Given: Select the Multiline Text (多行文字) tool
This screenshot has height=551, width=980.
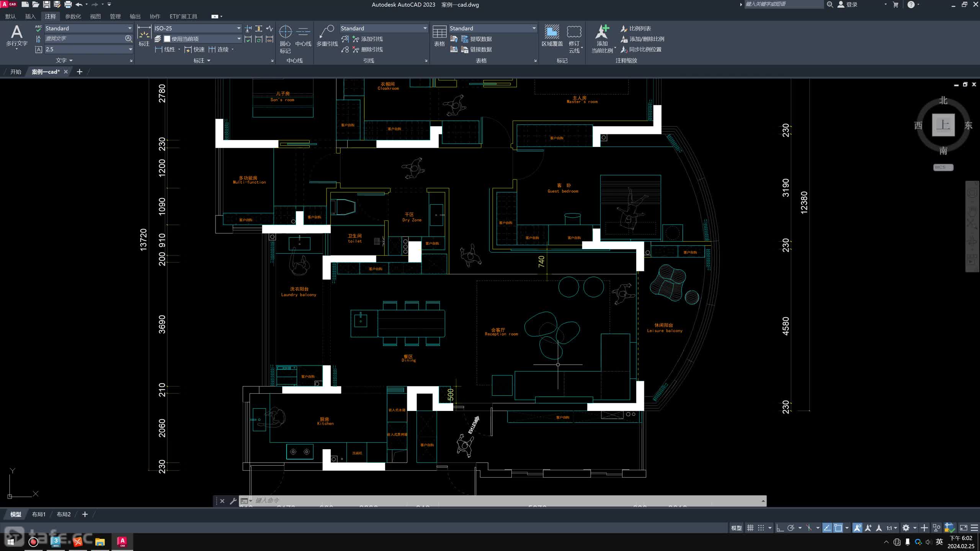Looking at the screenshot, I should pos(16,36).
